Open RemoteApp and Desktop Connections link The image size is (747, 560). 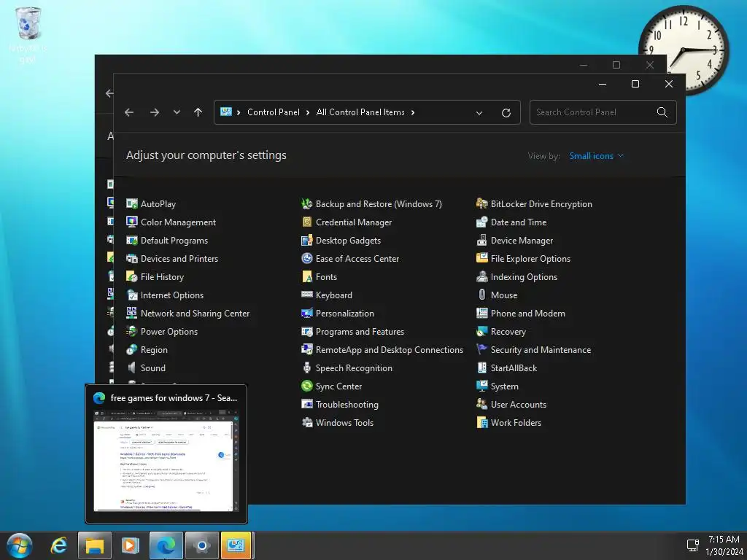click(390, 350)
